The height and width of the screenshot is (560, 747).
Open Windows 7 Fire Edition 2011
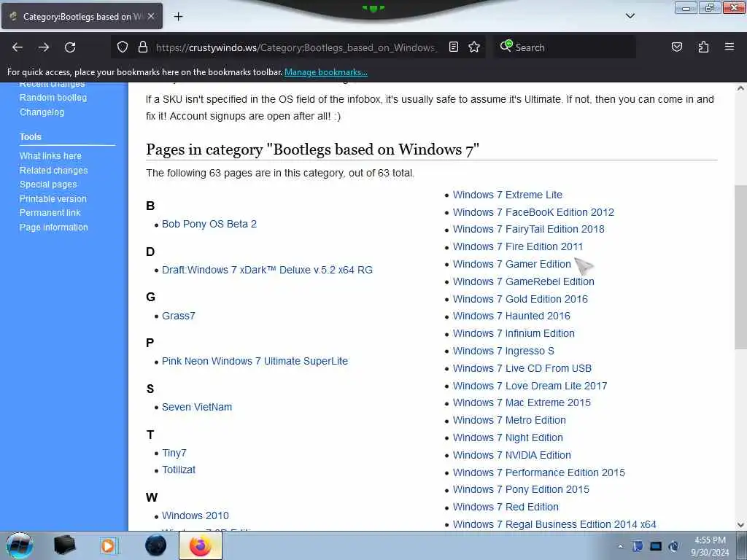coord(518,246)
